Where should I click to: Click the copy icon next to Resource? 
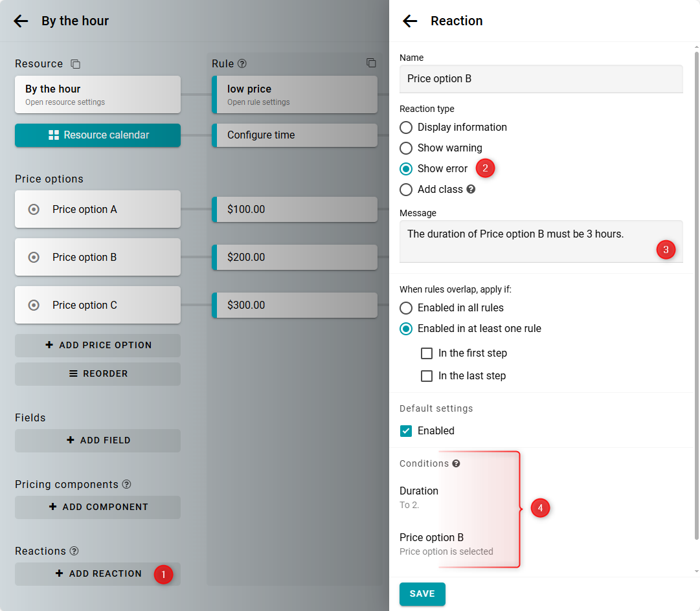[76, 64]
